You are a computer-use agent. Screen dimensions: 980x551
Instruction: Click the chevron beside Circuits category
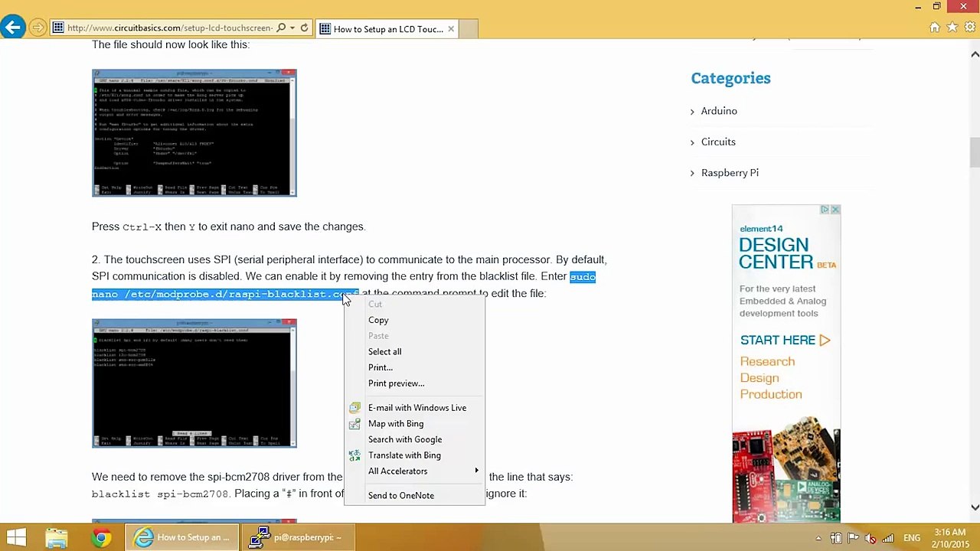click(692, 142)
